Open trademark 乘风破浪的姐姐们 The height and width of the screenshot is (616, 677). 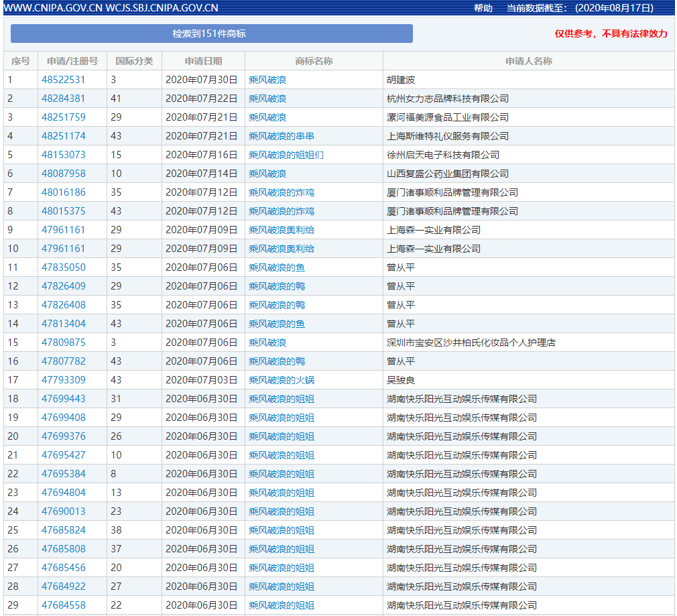point(286,155)
